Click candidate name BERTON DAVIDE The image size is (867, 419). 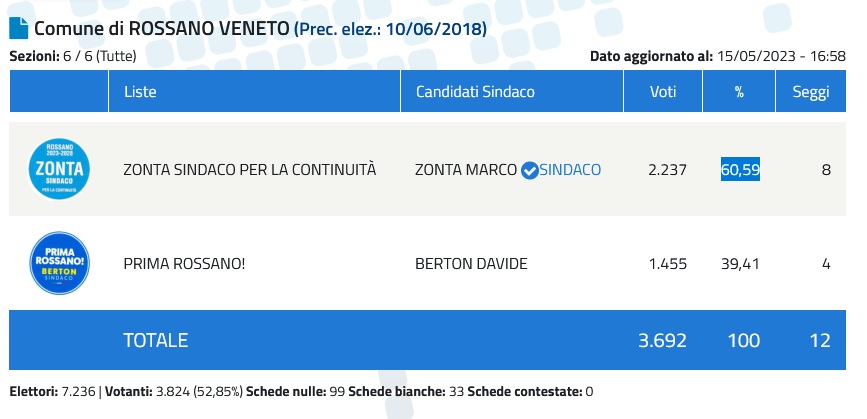[470, 264]
